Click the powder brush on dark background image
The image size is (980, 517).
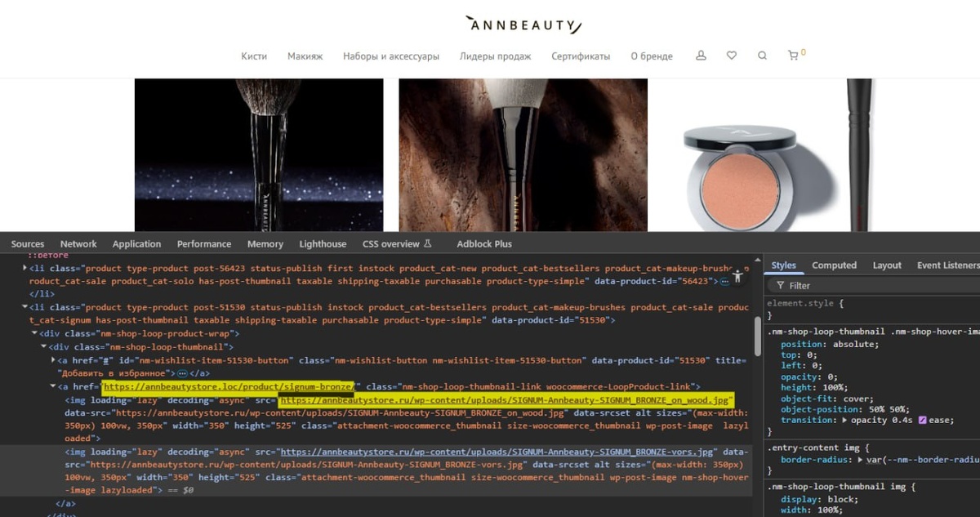tap(259, 154)
